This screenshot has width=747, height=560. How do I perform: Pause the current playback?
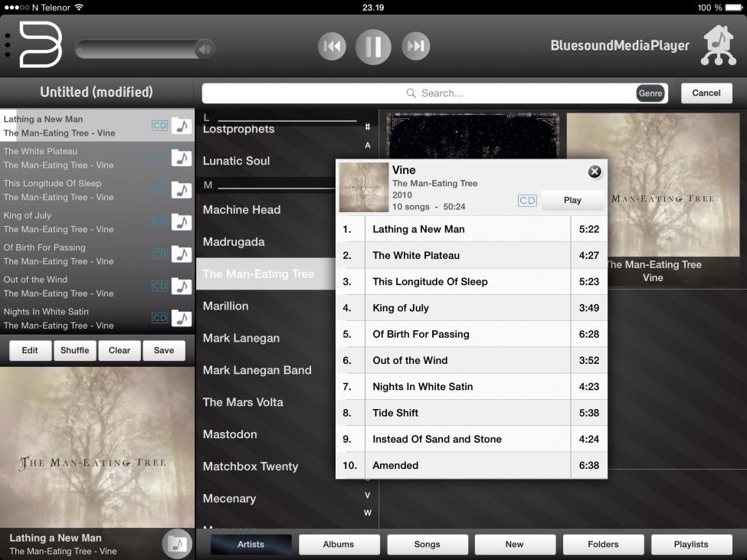tap(373, 46)
